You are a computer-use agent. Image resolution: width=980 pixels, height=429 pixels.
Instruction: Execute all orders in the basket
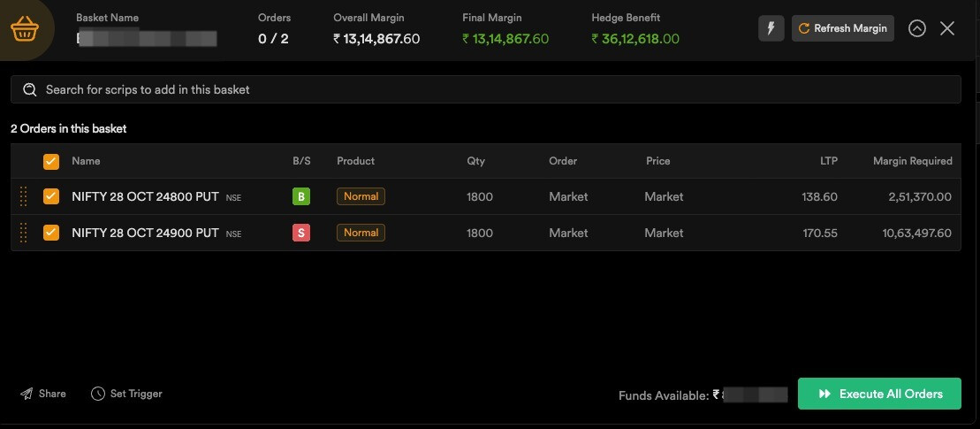(879, 394)
